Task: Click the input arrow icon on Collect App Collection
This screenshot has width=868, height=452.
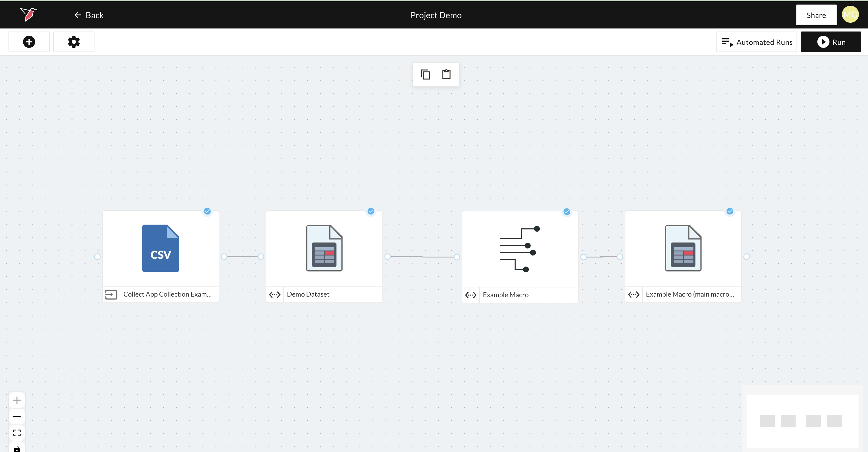Action: tap(111, 294)
